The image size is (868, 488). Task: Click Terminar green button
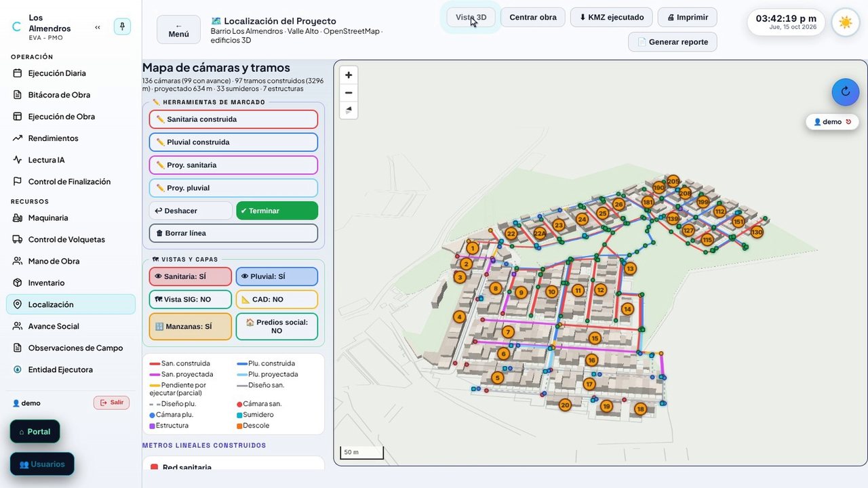[x=277, y=211]
